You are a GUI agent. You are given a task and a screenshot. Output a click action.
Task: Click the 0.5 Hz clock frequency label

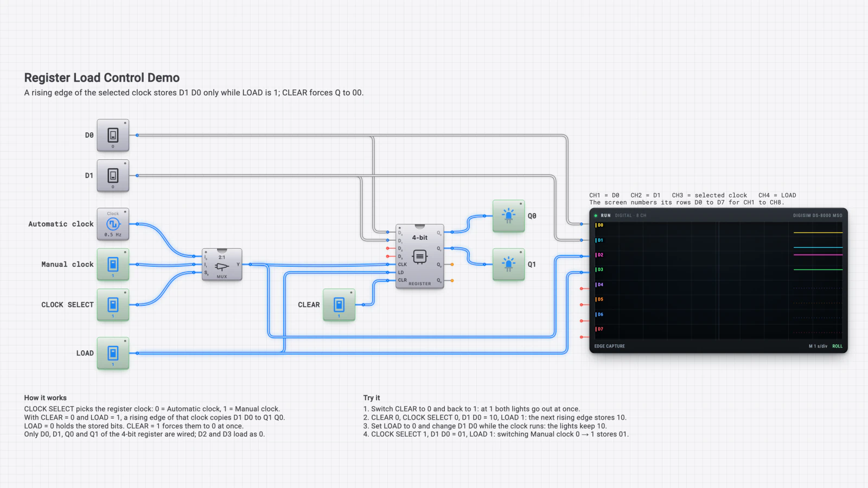pos(113,235)
